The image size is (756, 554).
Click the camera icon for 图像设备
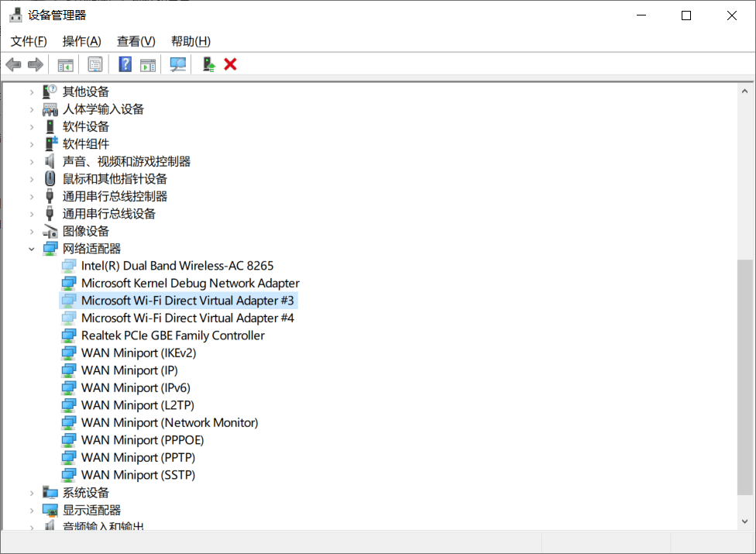click(50, 232)
